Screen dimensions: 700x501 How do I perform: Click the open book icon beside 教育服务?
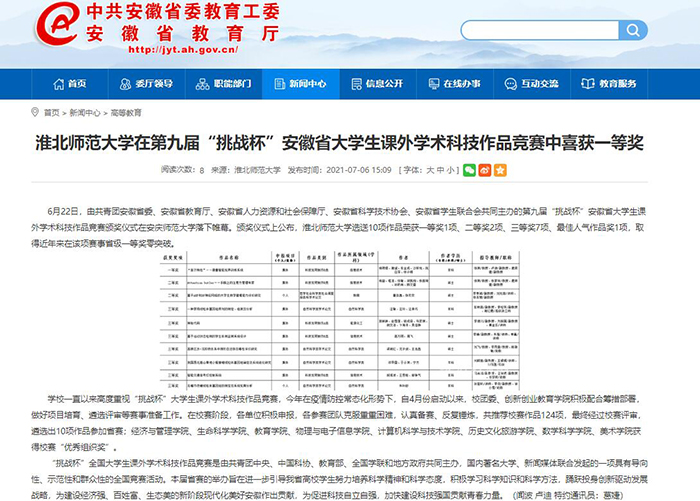tap(588, 84)
